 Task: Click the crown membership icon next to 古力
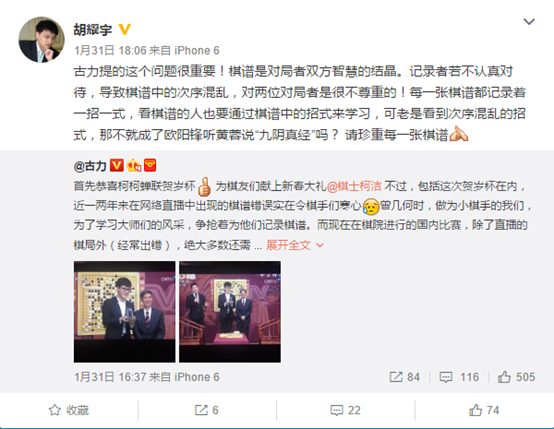(x=134, y=165)
